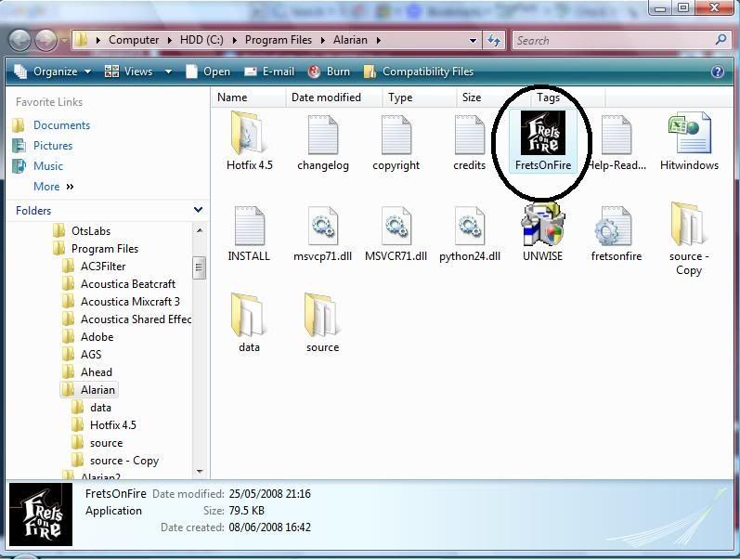Click HDD (C:) in the address breadcrumb
740x560 pixels.
click(201, 40)
